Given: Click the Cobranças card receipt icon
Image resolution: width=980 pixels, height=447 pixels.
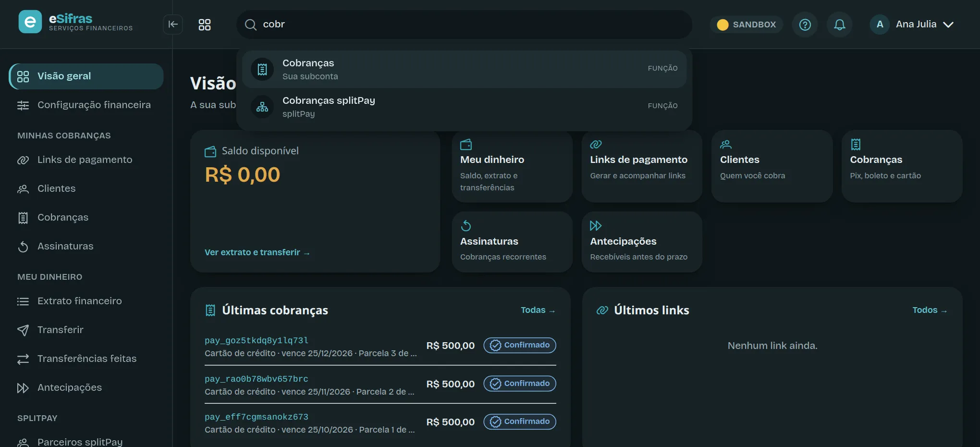Looking at the screenshot, I should (856, 144).
